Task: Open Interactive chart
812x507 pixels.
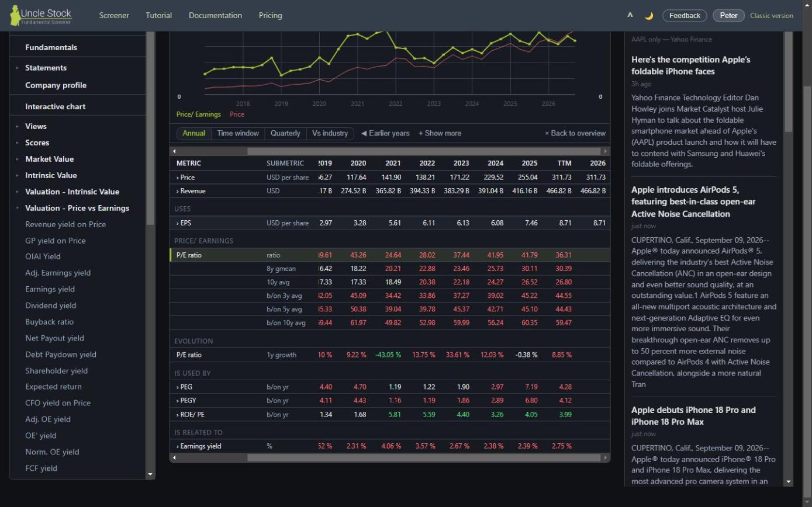Action: pyautogui.click(x=55, y=107)
